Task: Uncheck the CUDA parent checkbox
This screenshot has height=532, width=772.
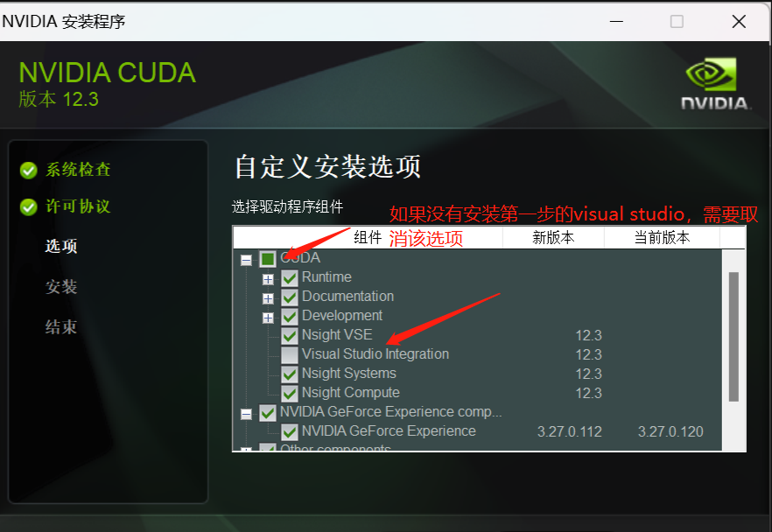Action: (268, 259)
